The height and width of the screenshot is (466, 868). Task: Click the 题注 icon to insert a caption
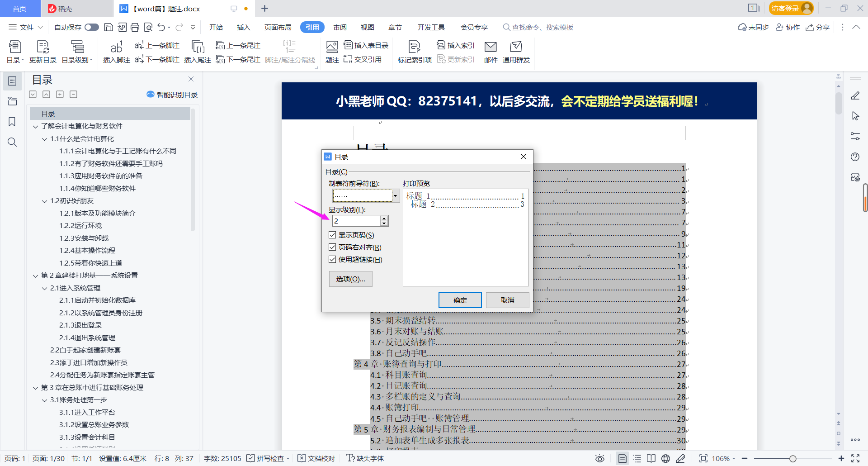332,51
